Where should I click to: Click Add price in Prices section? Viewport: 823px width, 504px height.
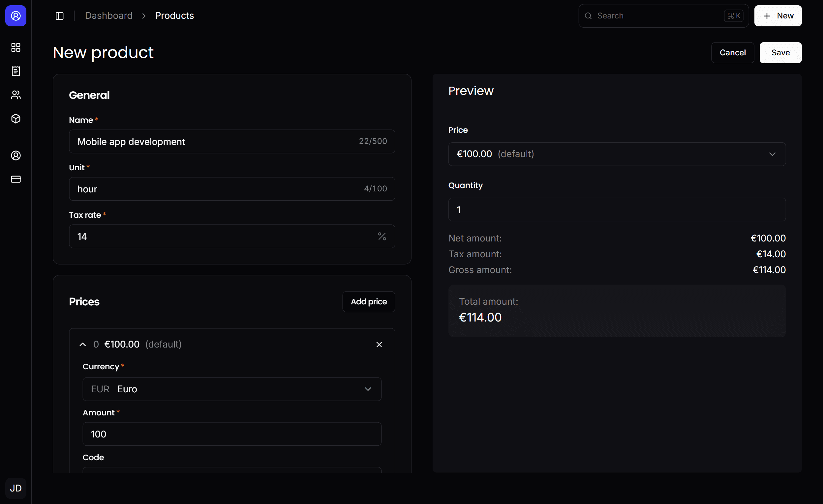click(x=368, y=301)
